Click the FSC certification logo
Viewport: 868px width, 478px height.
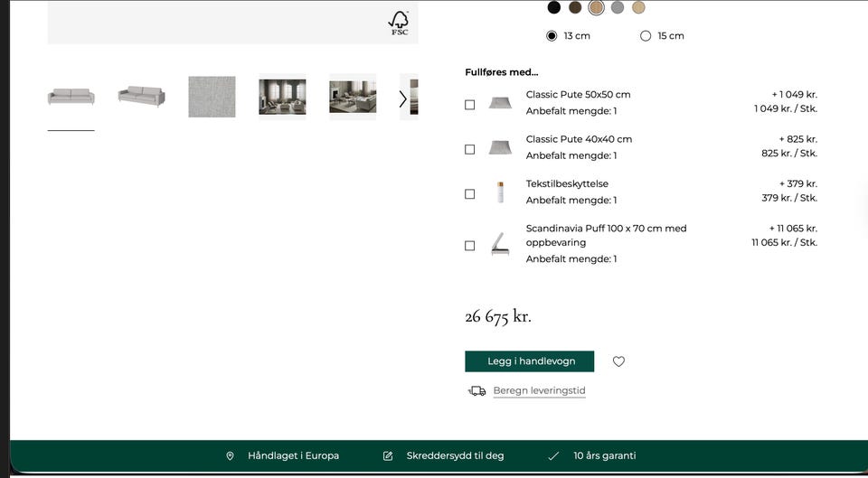(399, 23)
